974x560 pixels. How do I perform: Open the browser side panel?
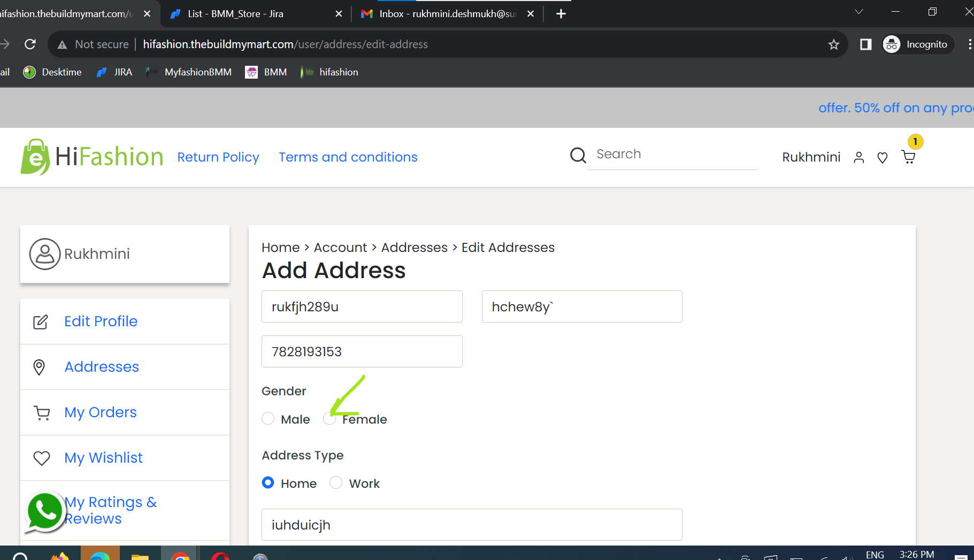(x=865, y=44)
